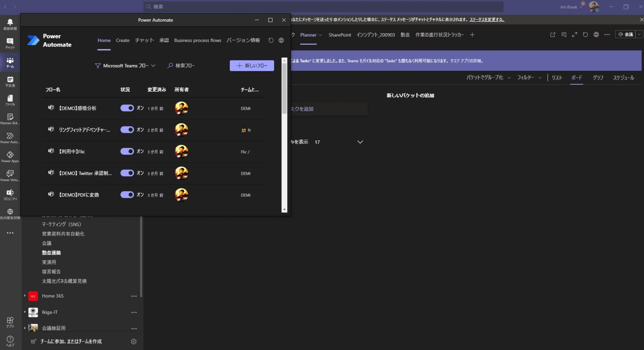This screenshot has width=644, height=350.
Task: Turn off the 【DEMO】感情分析 flow
Action: click(127, 108)
